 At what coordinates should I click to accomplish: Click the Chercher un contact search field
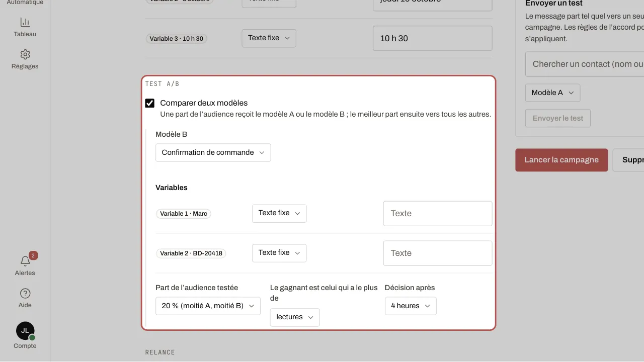tap(585, 64)
